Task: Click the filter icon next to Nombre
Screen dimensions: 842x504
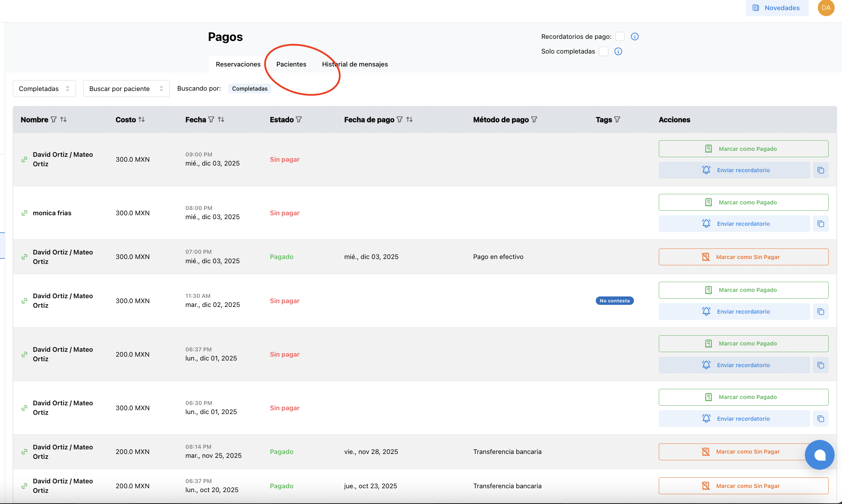Action: [x=54, y=120]
